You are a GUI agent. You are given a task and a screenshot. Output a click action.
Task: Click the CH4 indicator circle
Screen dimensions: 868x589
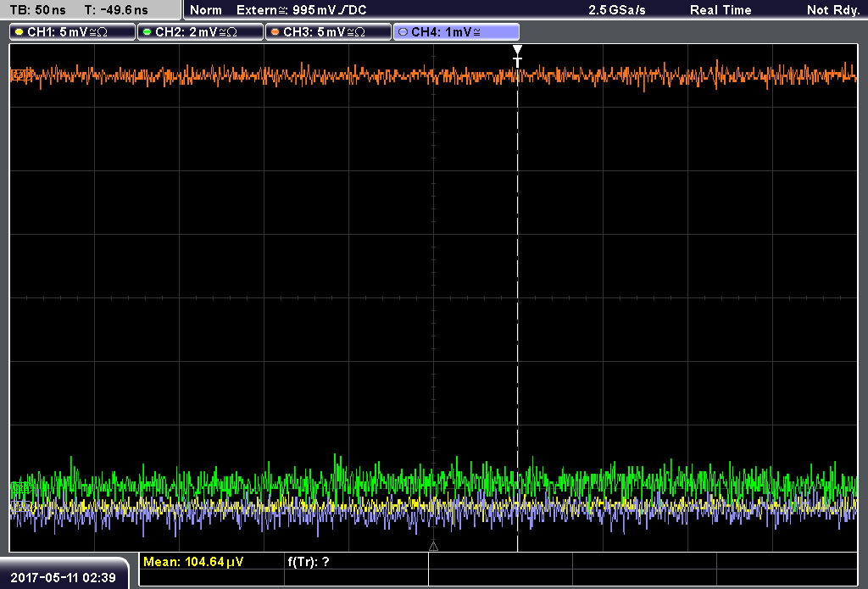coord(403,32)
